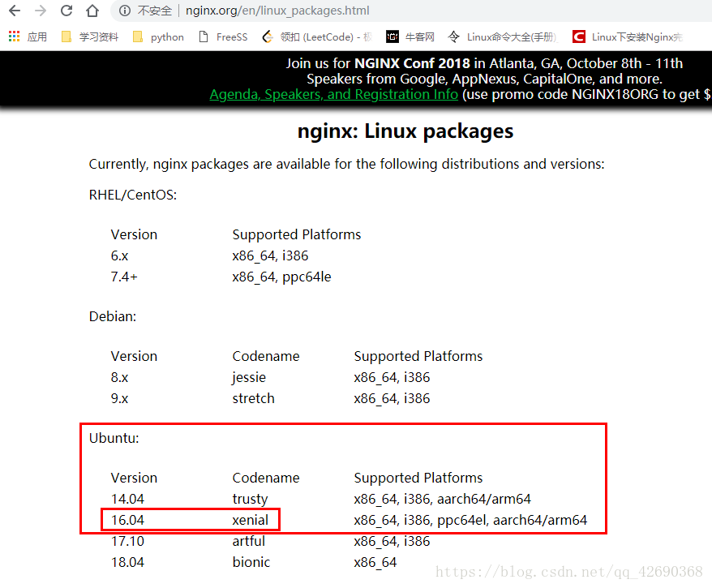Click 'x86_64, ppc64le' platforms cell
The image size is (712, 588).
click(x=281, y=277)
